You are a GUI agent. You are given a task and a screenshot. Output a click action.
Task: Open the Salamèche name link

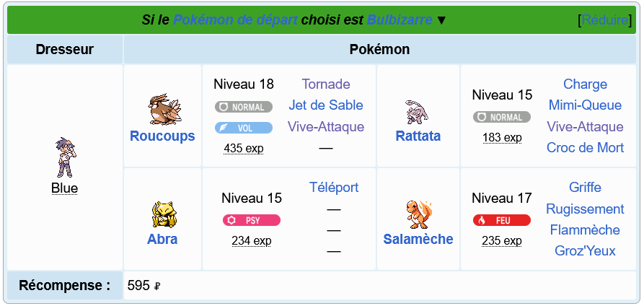[x=418, y=239]
